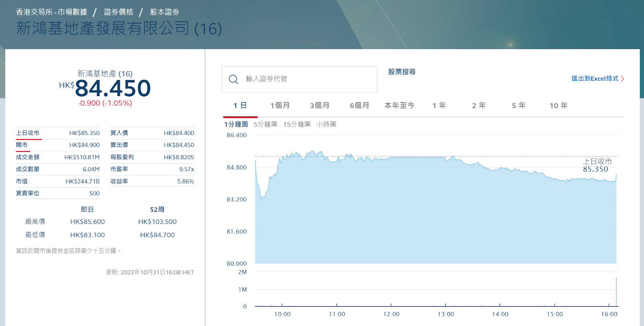Click the search magnifier icon
Screen dimensions: 644x326
coord(233,79)
